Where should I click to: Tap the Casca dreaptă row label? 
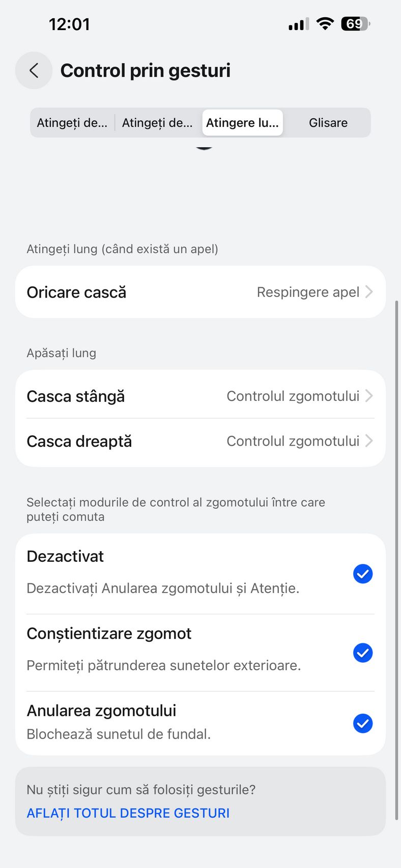coord(79,441)
